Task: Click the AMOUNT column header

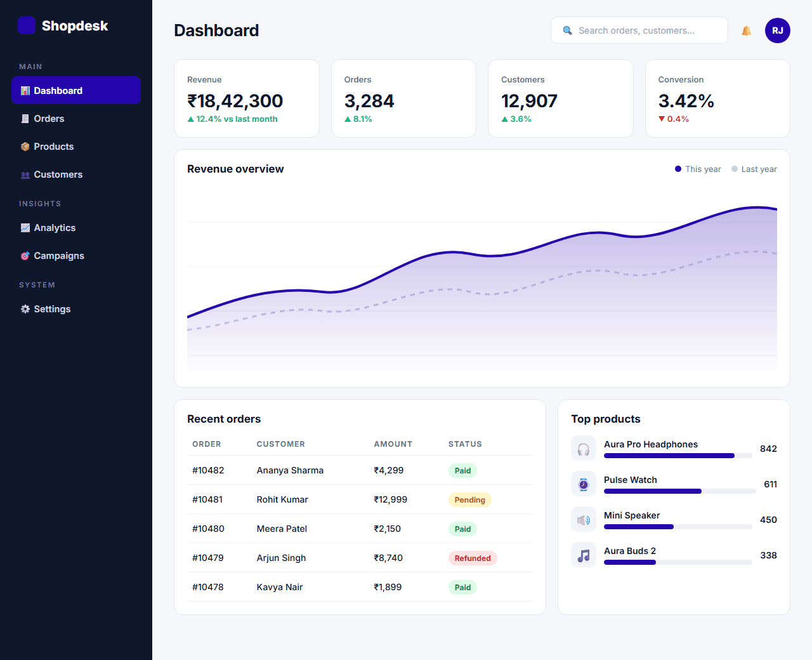Action: click(393, 444)
